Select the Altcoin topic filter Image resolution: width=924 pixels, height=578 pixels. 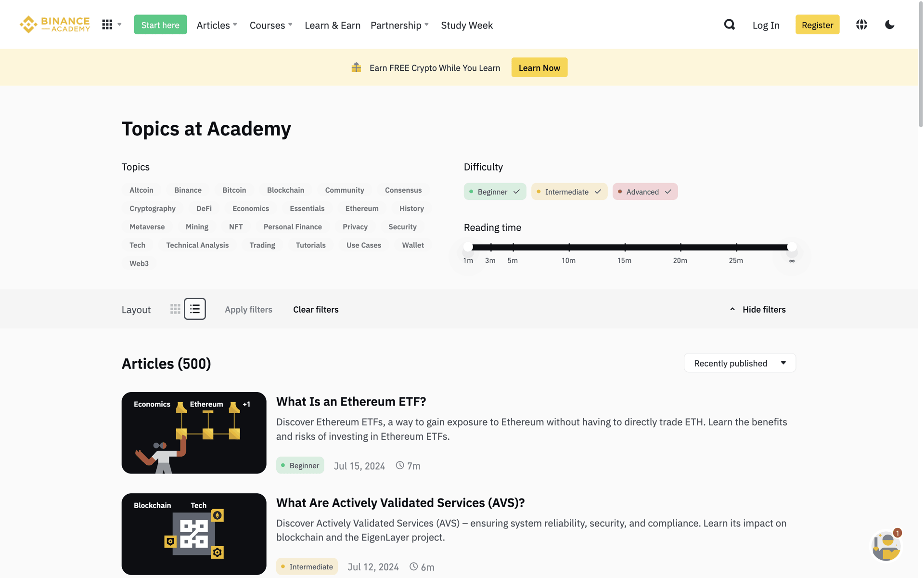[x=141, y=190]
